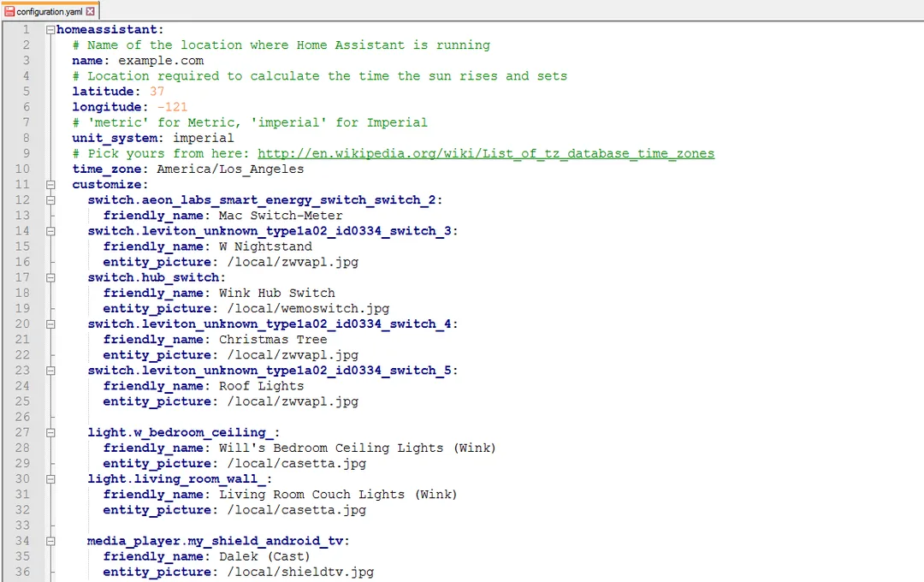Collapse the light.w_bedroom_ceiling_ fold on line 27

(50, 432)
